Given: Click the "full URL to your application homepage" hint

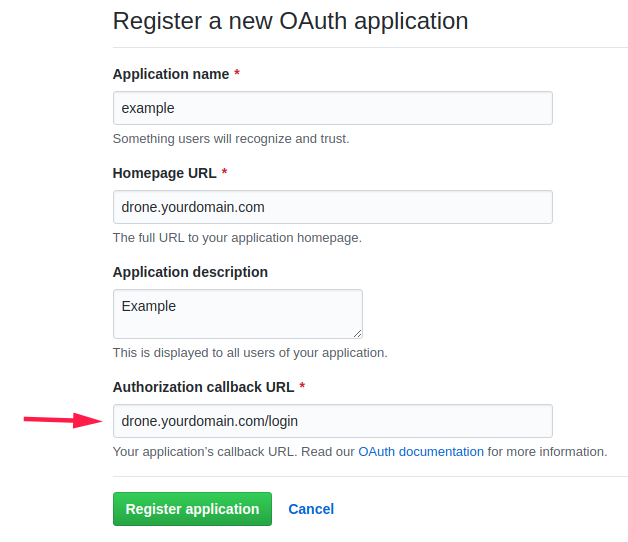Looking at the screenshot, I should click(x=237, y=238).
